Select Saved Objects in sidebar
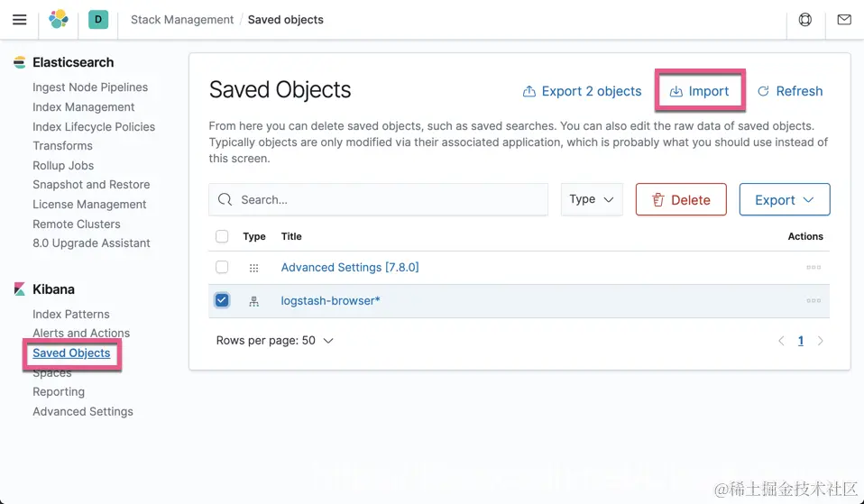 [x=71, y=353]
